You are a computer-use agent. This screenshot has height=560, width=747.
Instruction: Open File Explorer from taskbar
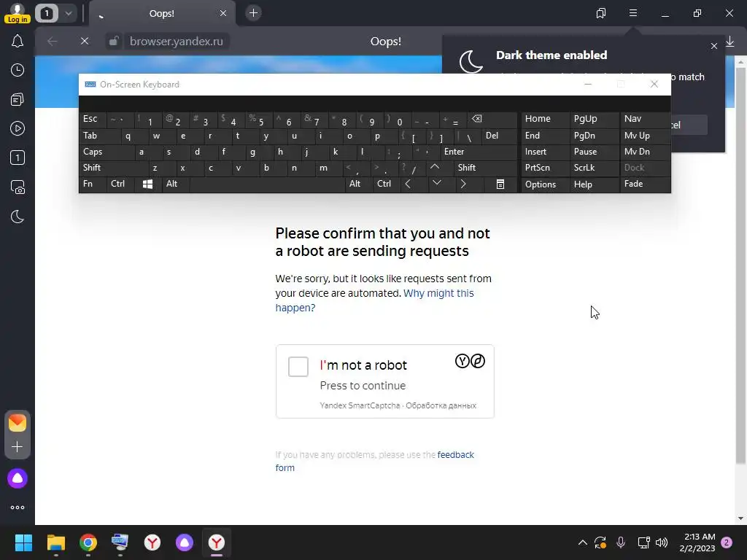click(x=55, y=542)
